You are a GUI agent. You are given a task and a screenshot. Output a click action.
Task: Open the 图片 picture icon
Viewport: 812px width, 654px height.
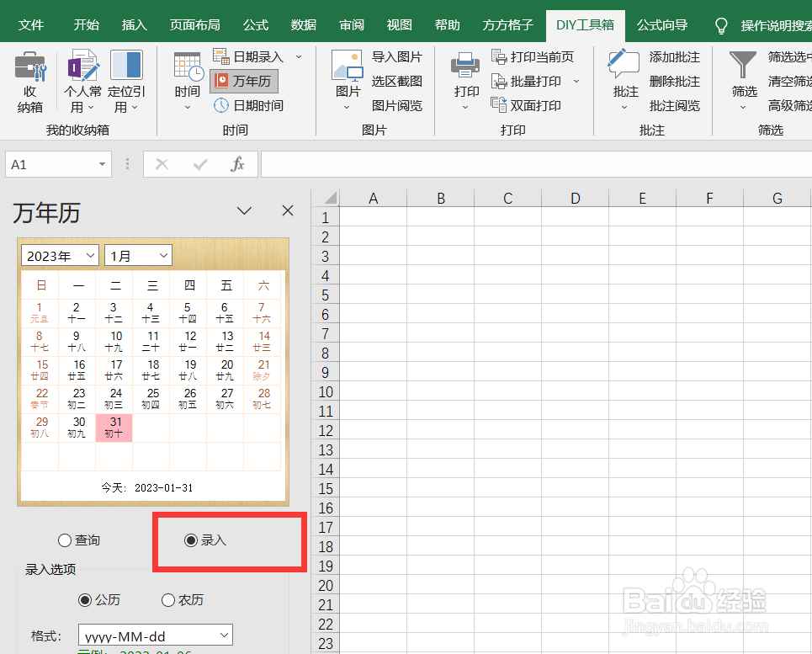[347, 66]
